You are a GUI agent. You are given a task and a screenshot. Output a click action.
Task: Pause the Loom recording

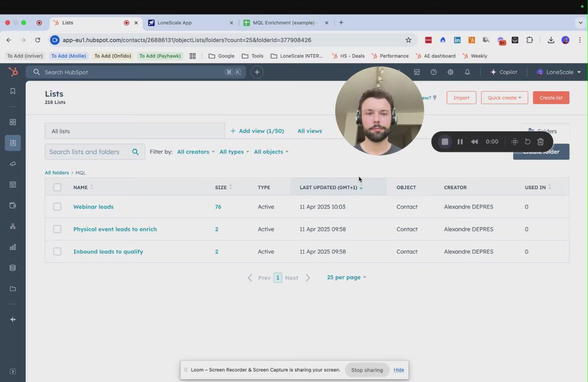[460, 142]
